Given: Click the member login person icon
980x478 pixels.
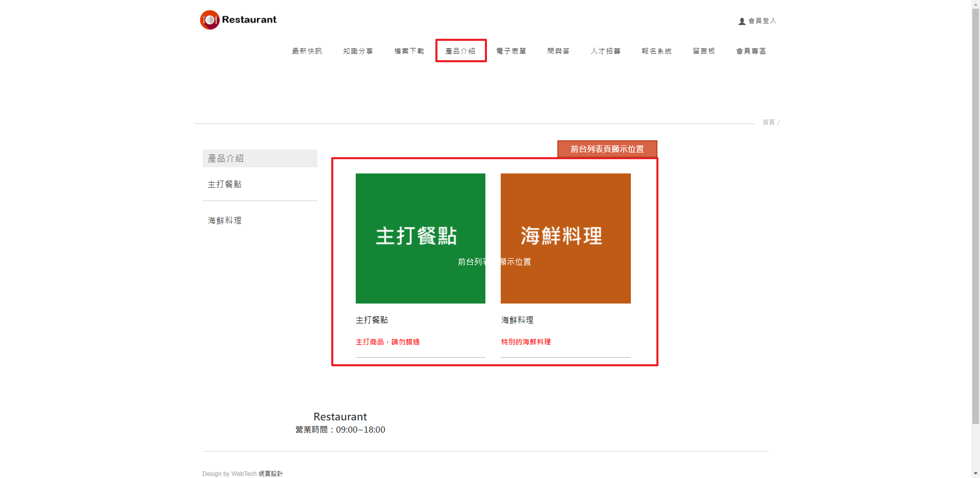Looking at the screenshot, I should [742, 21].
